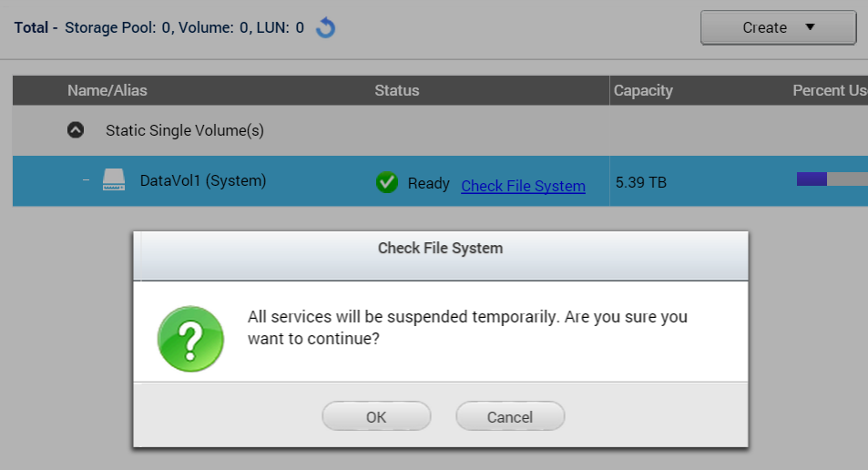Click the DataVol1 disk drive icon
The height and width of the screenshot is (470, 868).
[x=114, y=180]
